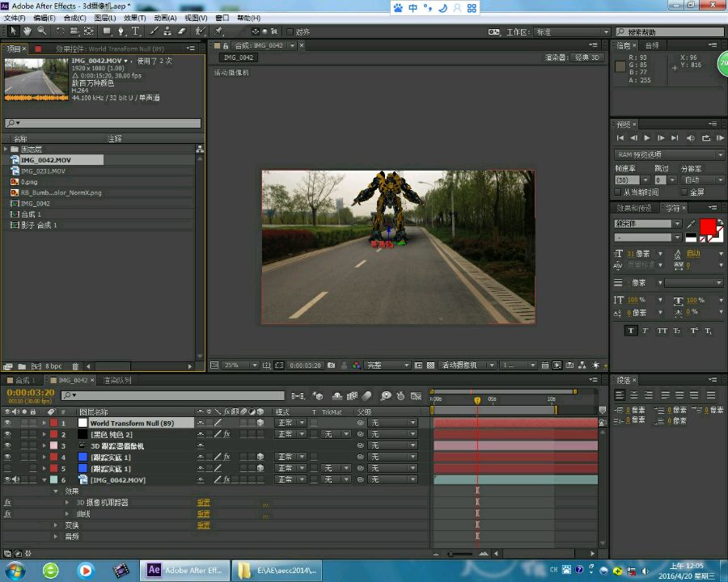The image size is (728, 582).
Task: Select the Zoom magnifier tool
Action: click(x=40, y=32)
